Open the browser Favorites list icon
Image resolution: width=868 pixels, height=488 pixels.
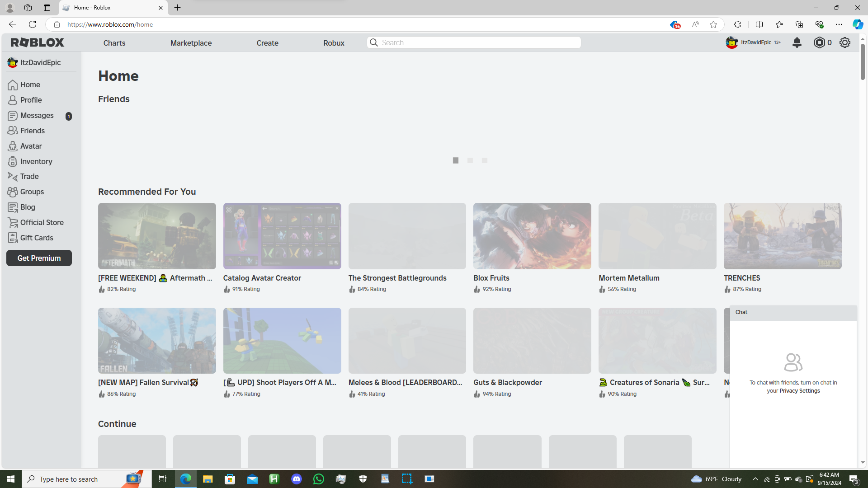779,24
